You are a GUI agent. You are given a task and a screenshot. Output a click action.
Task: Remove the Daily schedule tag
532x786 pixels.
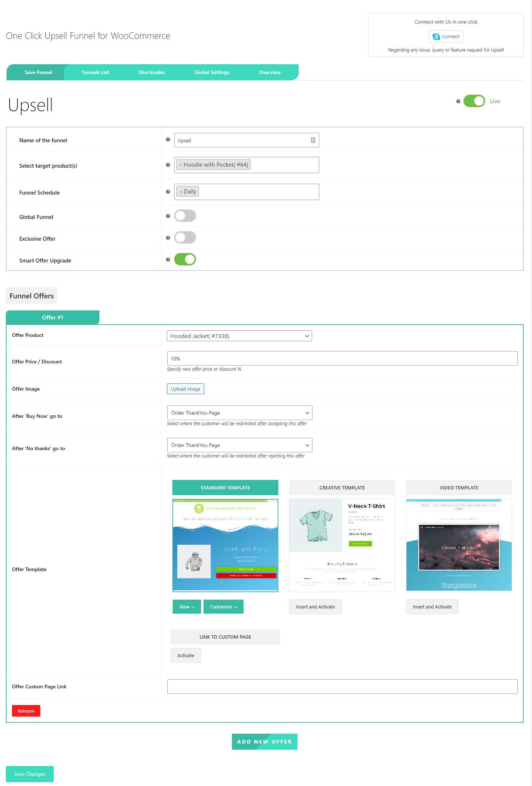click(181, 192)
